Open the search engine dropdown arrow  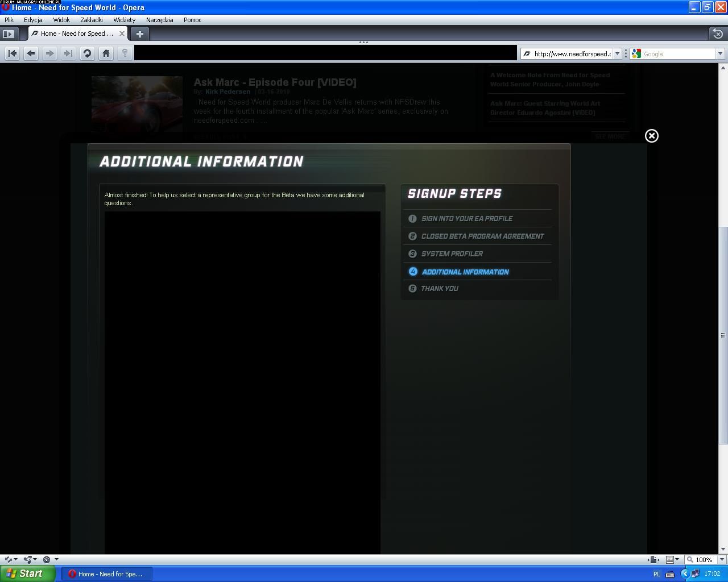[719, 53]
